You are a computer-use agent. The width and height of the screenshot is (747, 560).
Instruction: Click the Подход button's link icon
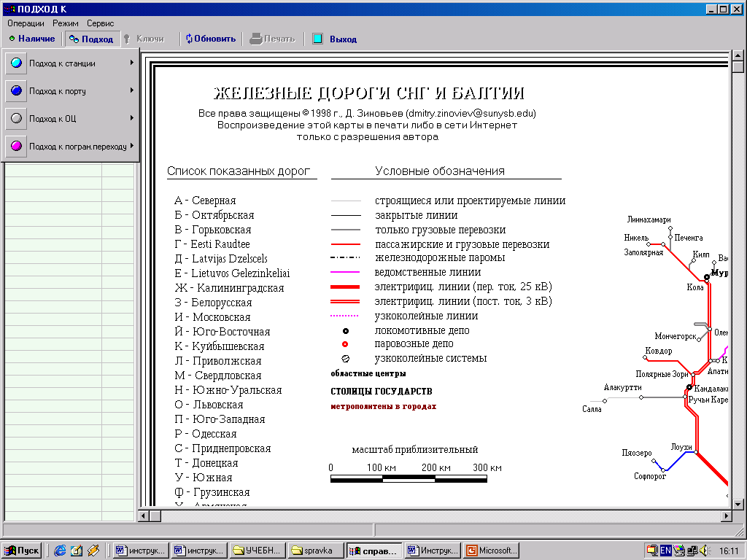pyautogui.click(x=74, y=39)
